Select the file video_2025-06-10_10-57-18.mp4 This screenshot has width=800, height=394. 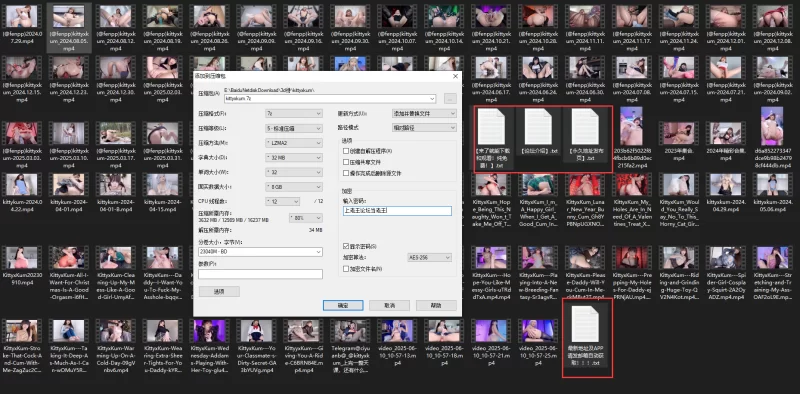click(444, 343)
